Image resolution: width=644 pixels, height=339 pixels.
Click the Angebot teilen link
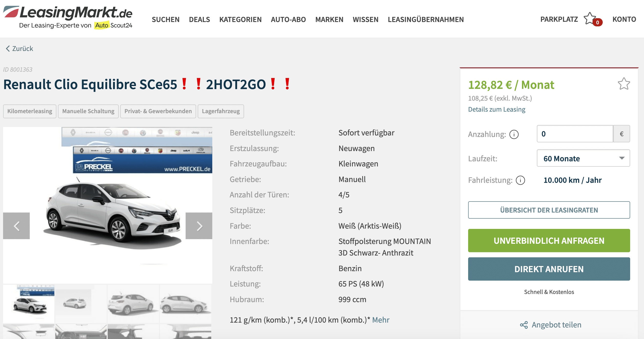point(556,325)
